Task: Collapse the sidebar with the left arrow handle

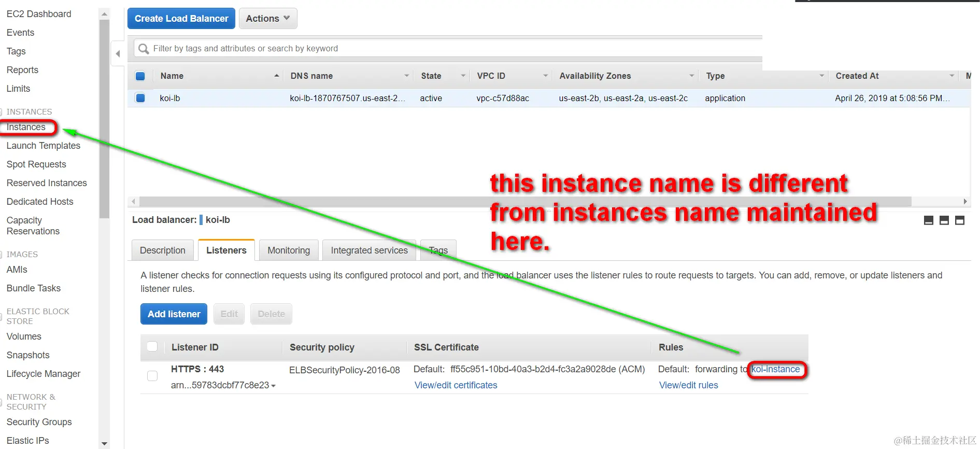Action: coord(118,53)
